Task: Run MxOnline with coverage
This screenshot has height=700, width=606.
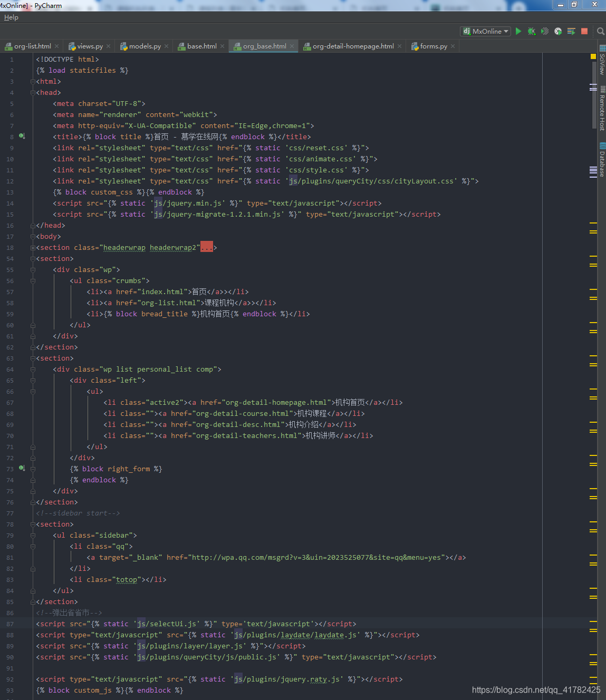Action: (545, 31)
